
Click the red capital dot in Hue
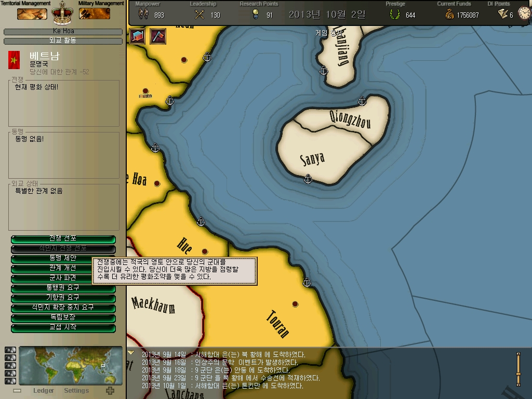[x=205, y=251]
